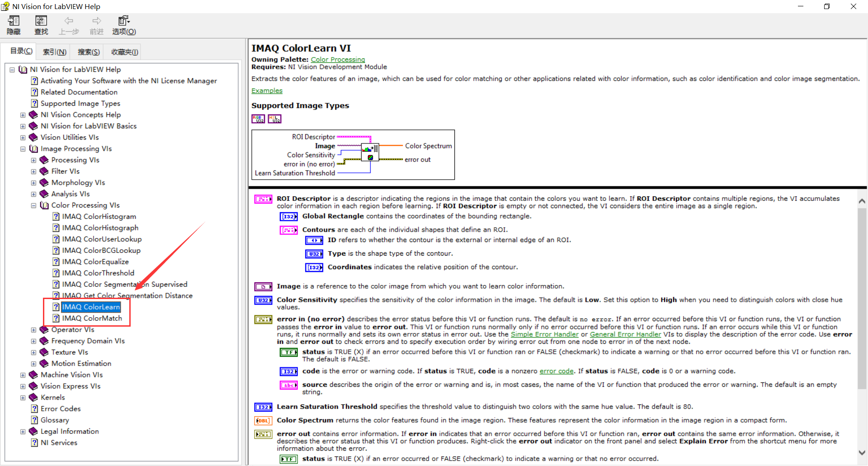The image size is (868, 466).
Task: Open the Simple Error Handler link
Action: pos(545,334)
